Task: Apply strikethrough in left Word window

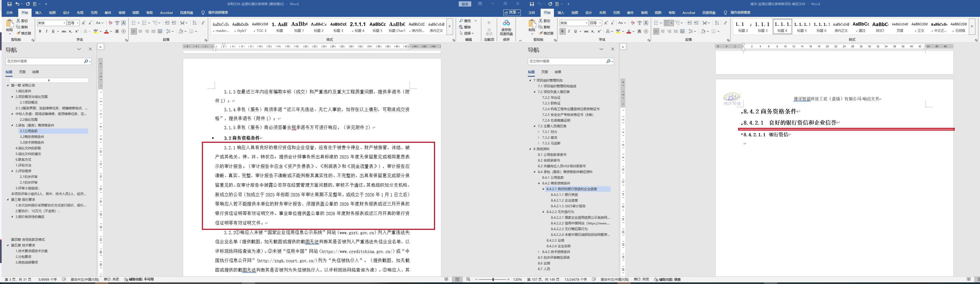Action: coord(64,32)
